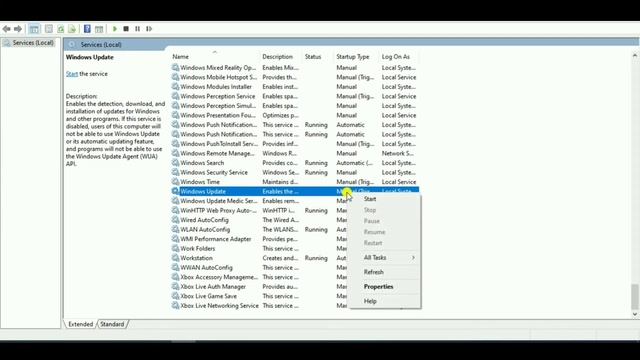Select the Windows Search service
640x360 pixels.
point(295,163)
